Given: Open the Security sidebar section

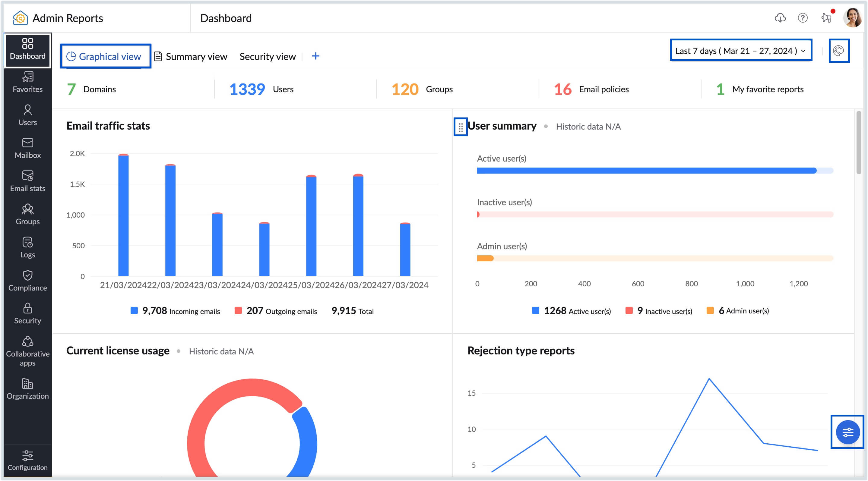Looking at the screenshot, I should [x=28, y=314].
